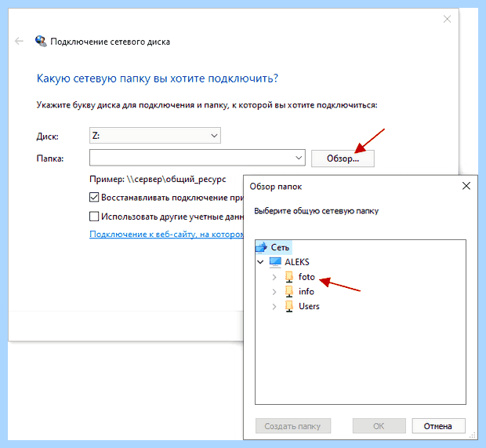Click the ALEKS computer icon

click(275, 262)
